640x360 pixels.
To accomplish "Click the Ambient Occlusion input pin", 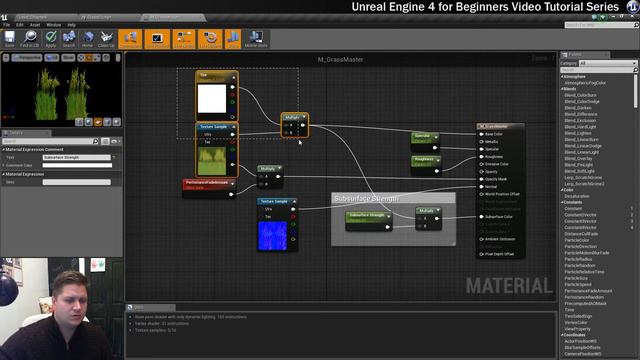I will (482, 239).
